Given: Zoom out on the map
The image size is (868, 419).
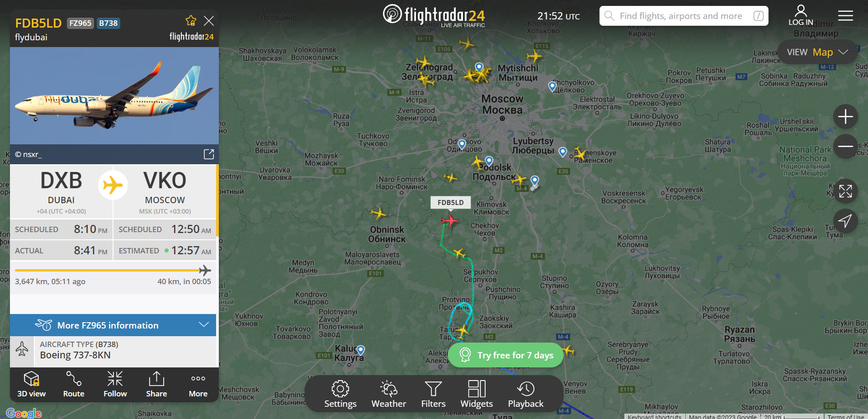Looking at the screenshot, I should click(845, 146).
